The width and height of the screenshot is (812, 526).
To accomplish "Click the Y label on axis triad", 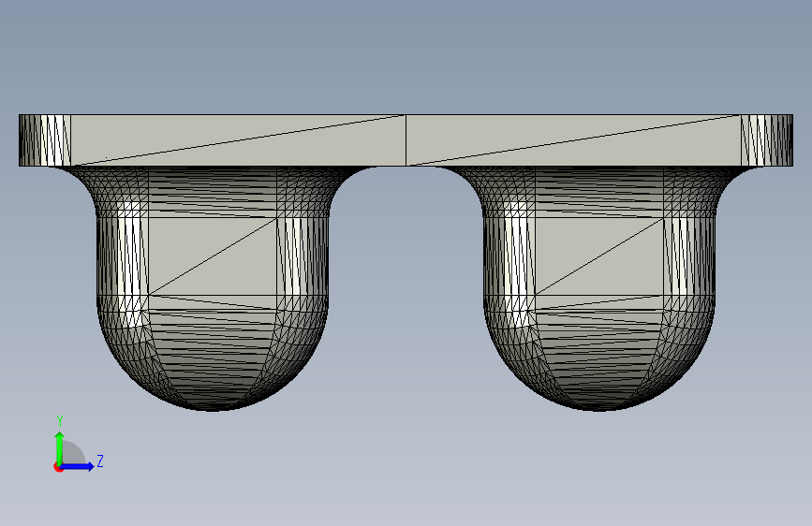I will coord(60,421).
